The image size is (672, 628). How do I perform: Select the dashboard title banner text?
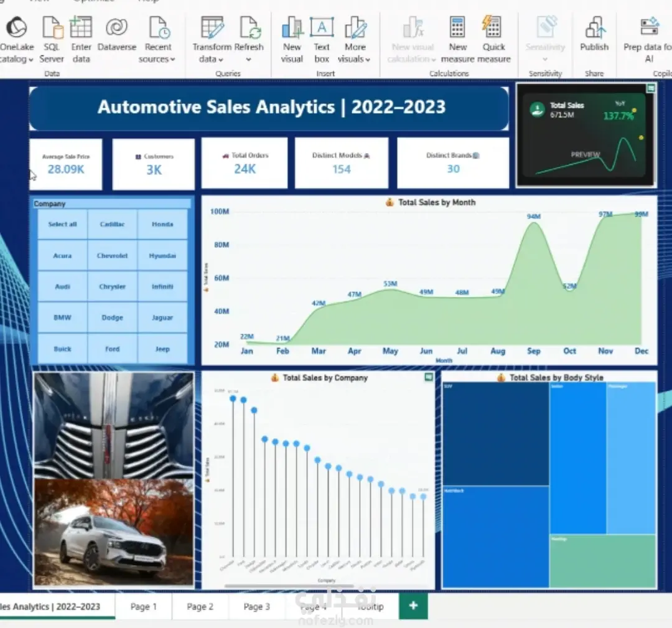271,107
